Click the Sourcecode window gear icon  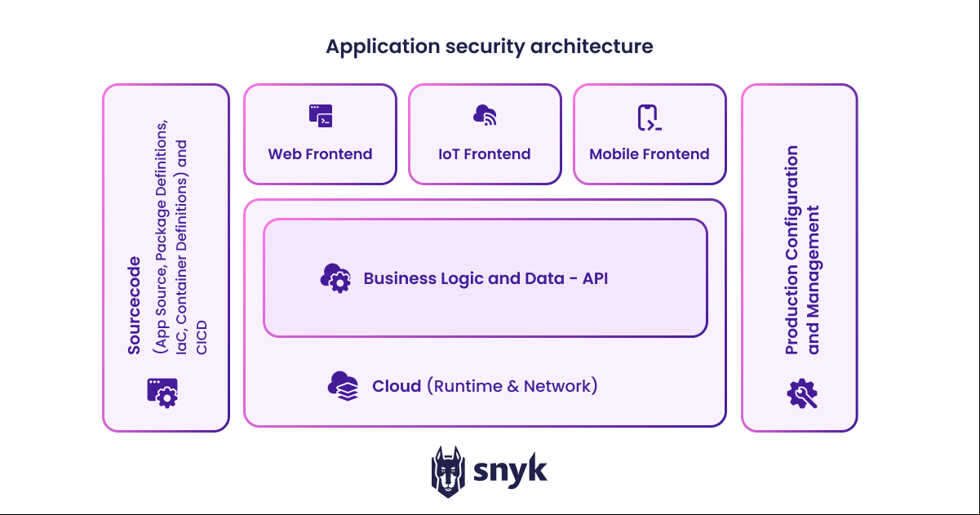(x=162, y=393)
